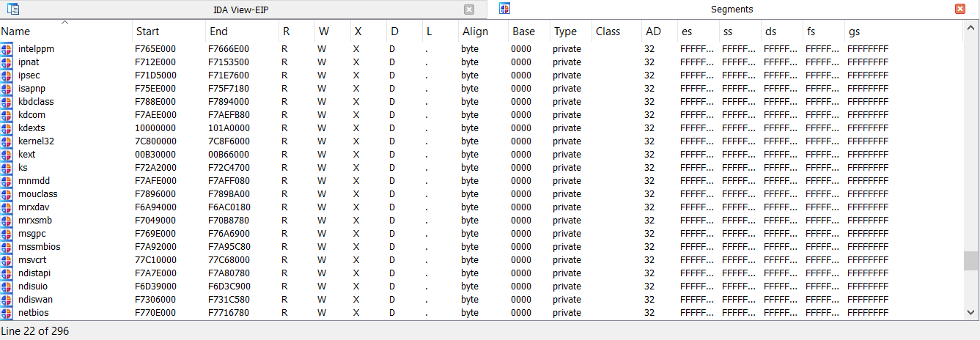Select the kdcom row name
Image resolution: width=980 pixels, height=340 pixels.
tap(33, 115)
